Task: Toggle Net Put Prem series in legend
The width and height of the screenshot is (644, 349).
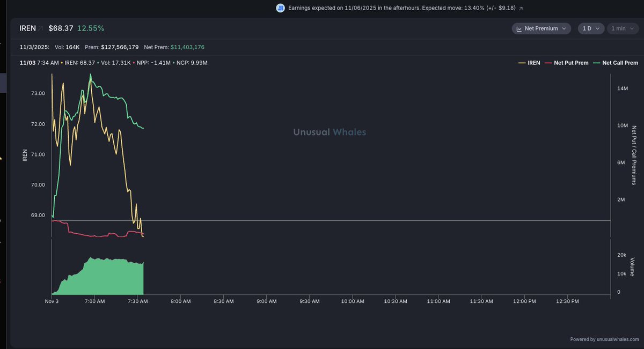Action: [x=572, y=63]
